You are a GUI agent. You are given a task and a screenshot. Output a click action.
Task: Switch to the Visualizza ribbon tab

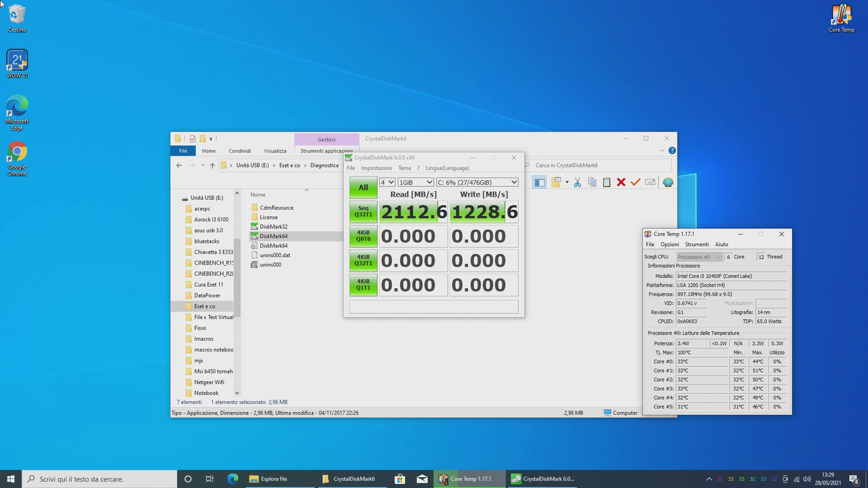tap(275, 150)
